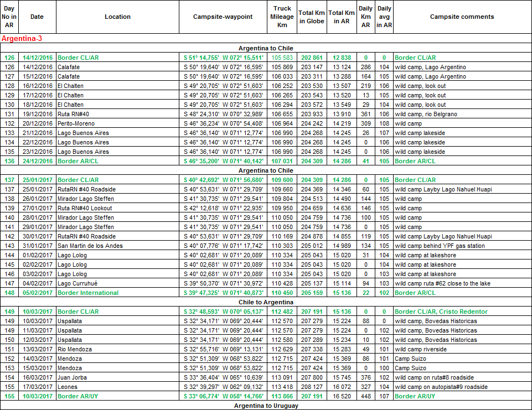Select the Location column header
The height and width of the screenshot is (410, 532).
point(117,17)
